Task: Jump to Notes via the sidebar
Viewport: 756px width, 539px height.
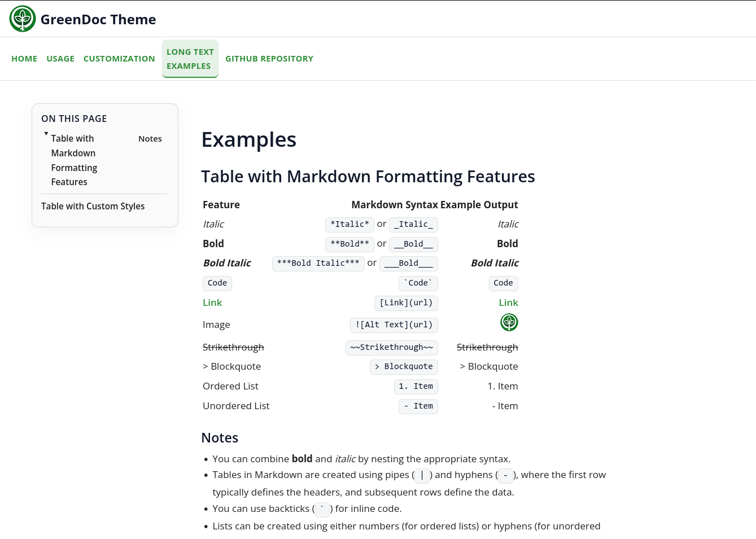Action: tap(150, 138)
